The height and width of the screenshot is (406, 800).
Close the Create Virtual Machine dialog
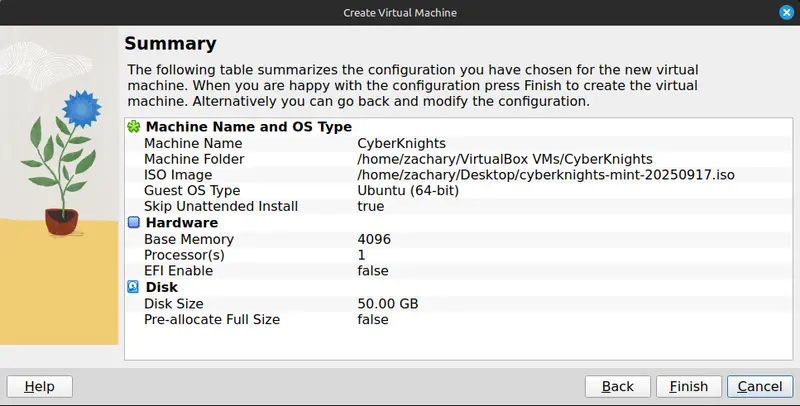pos(787,12)
